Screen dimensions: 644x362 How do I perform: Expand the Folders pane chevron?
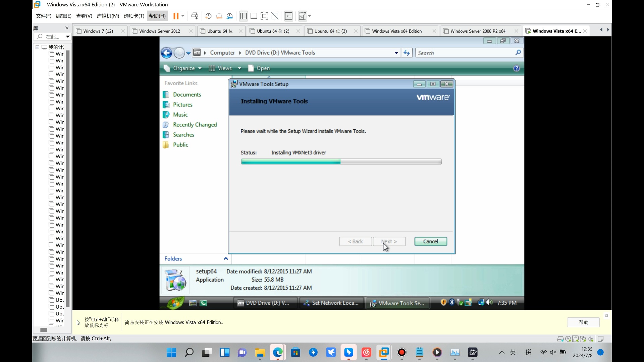coord(226,258)
